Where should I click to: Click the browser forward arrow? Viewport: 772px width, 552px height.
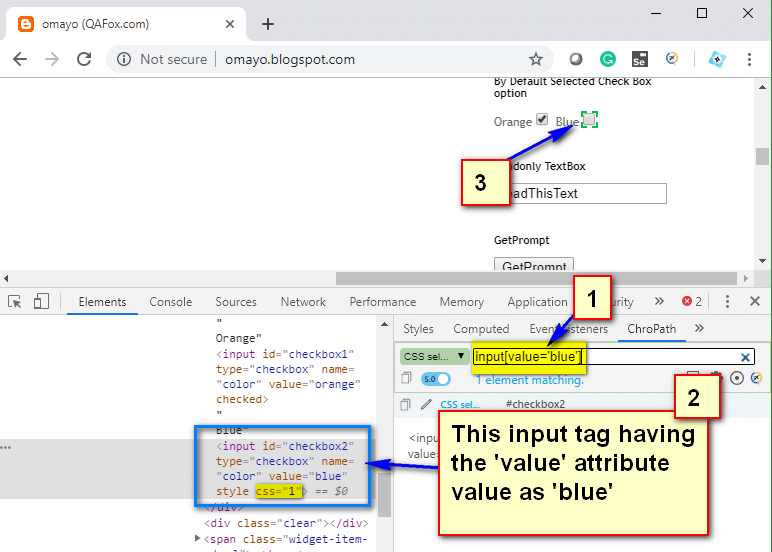click(52, 60)
